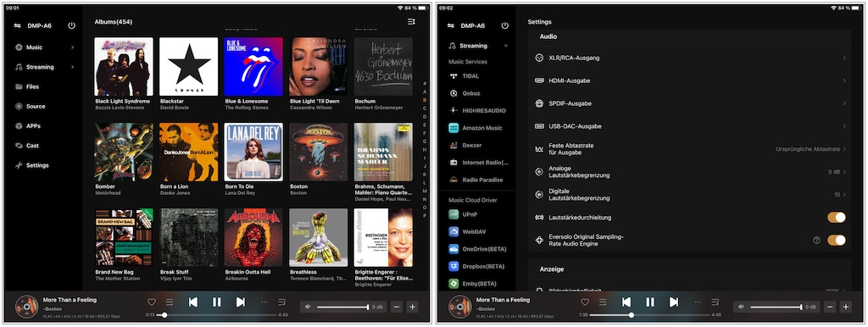The height and width of the screenshot is (327, 868).
Task: Pause playback in the left player bar
Action: click(x=216, y=302)
